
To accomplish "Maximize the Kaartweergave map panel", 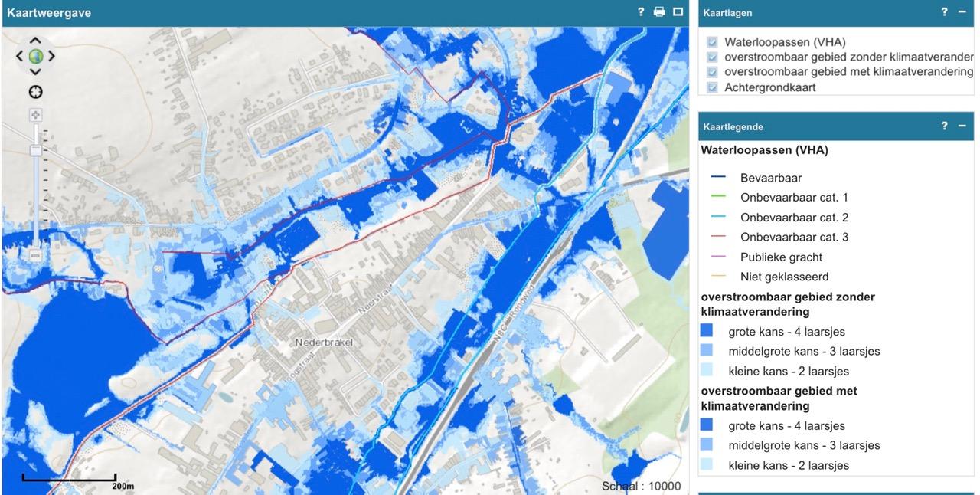I will click(678, 12).
